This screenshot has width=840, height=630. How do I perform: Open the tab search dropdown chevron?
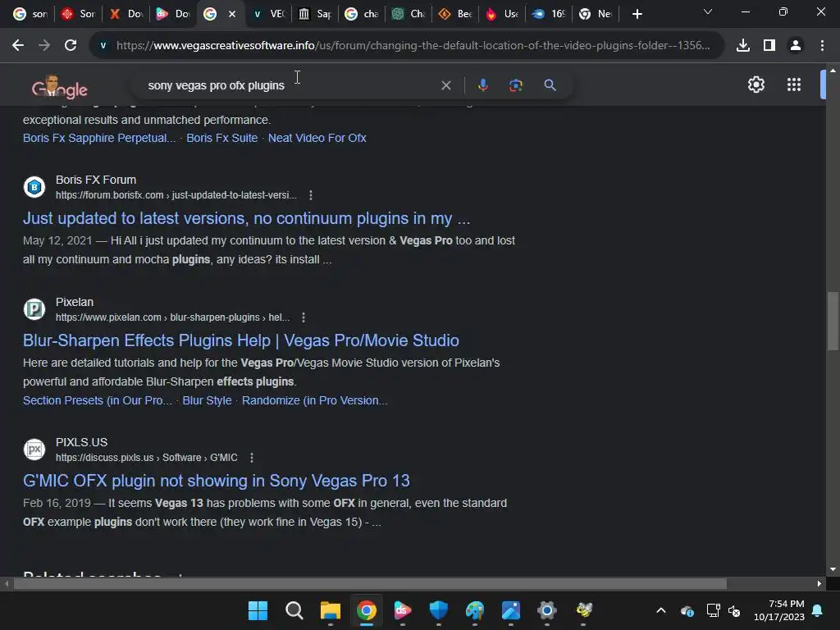[708, 11]
